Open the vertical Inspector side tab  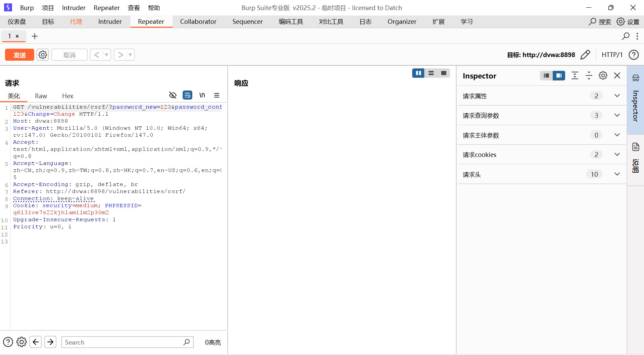[636, 100]
